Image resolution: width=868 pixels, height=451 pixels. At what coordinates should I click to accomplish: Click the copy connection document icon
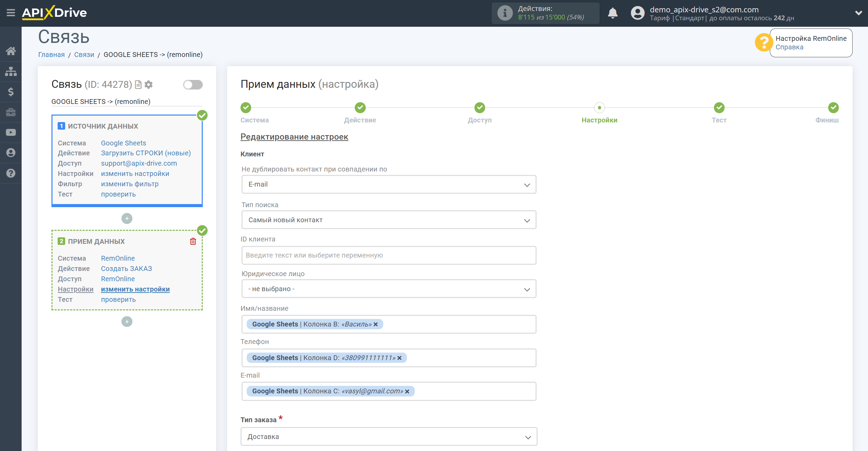point(138,84)
